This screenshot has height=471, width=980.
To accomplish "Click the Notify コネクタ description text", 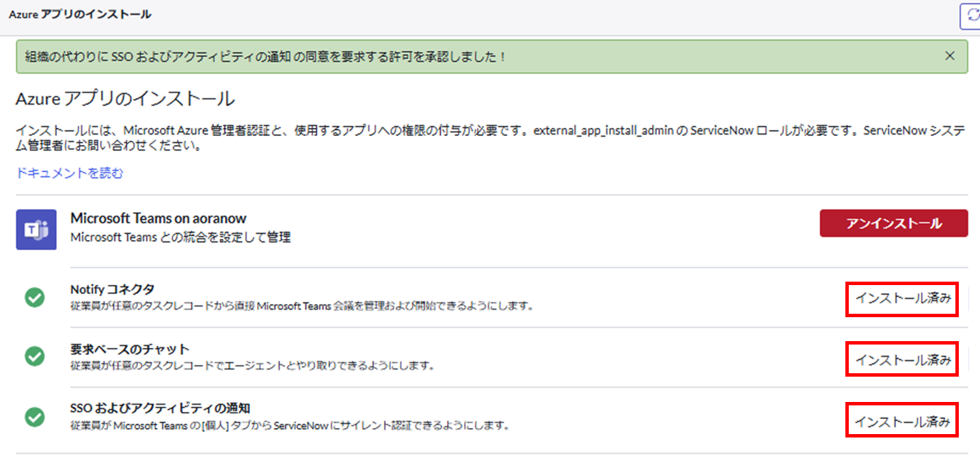I will (x=301, y=306).
